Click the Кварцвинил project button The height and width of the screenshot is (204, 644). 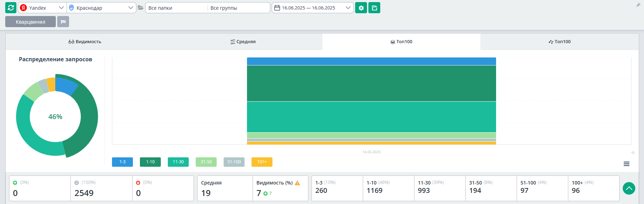pos(30,22)
